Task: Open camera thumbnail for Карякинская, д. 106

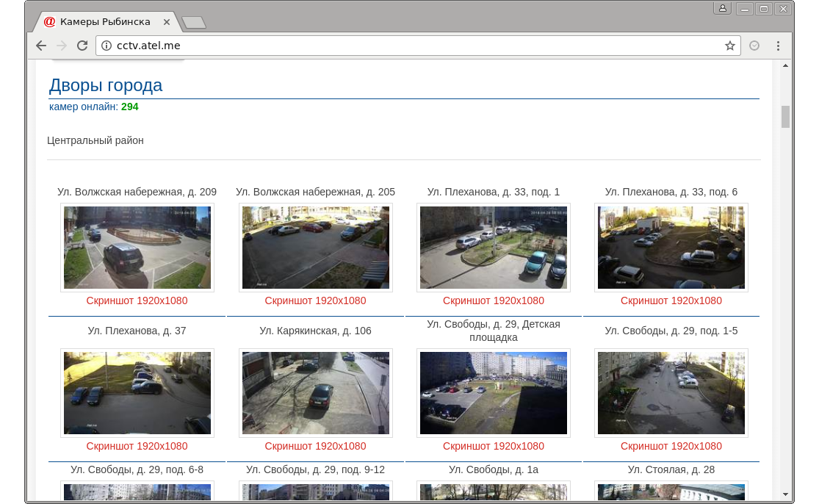Action: (x=315, y=393)
